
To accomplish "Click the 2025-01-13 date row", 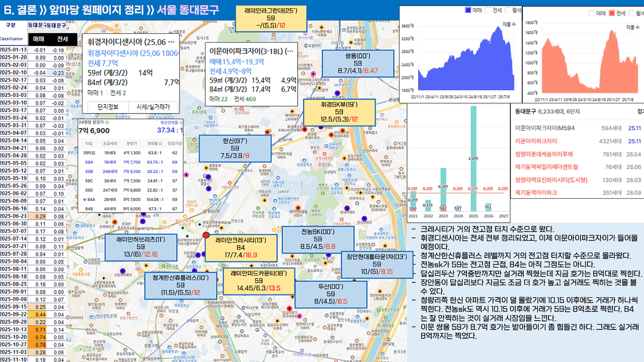I will coord(33,50).
